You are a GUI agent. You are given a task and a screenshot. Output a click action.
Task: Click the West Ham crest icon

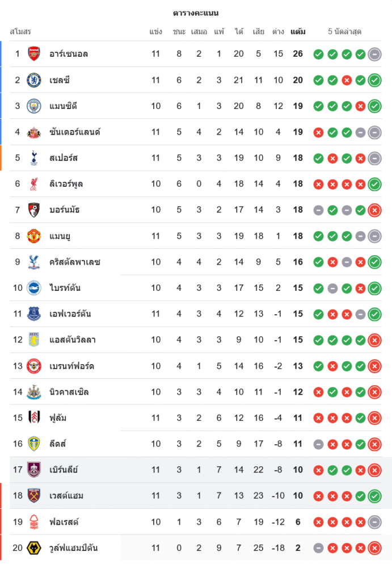(34, 496)
